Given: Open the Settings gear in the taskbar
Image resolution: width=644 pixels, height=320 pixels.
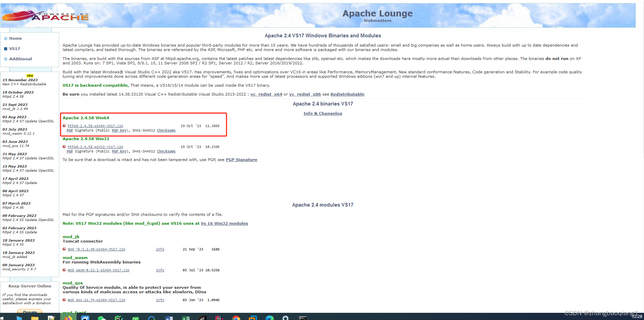Looking at the screenshot, I should pos(285,318).
